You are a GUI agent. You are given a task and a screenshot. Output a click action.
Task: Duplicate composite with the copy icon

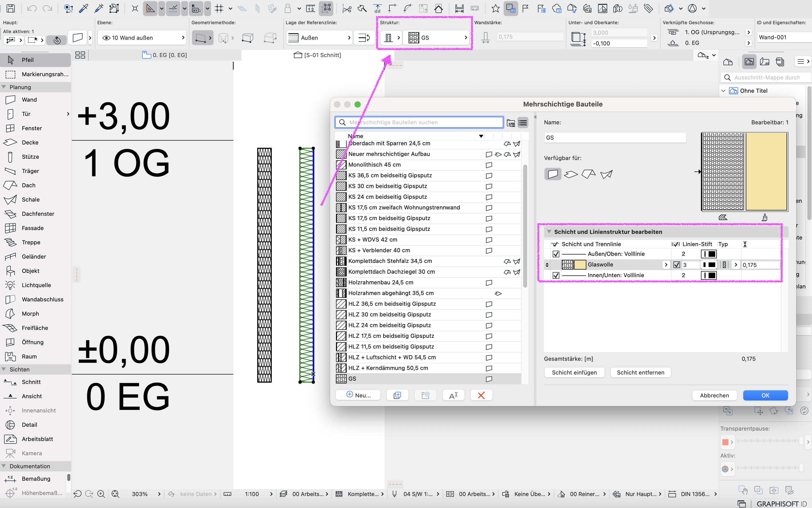click(397, 395)
